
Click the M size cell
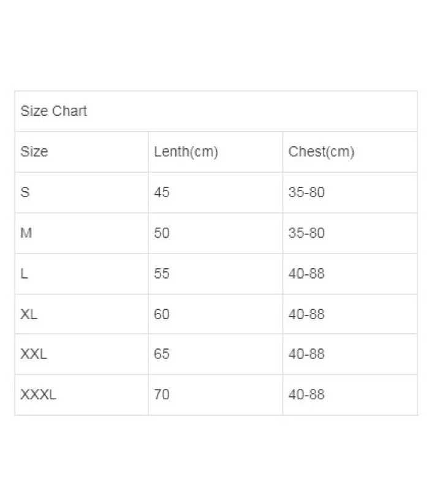point(26,233)
